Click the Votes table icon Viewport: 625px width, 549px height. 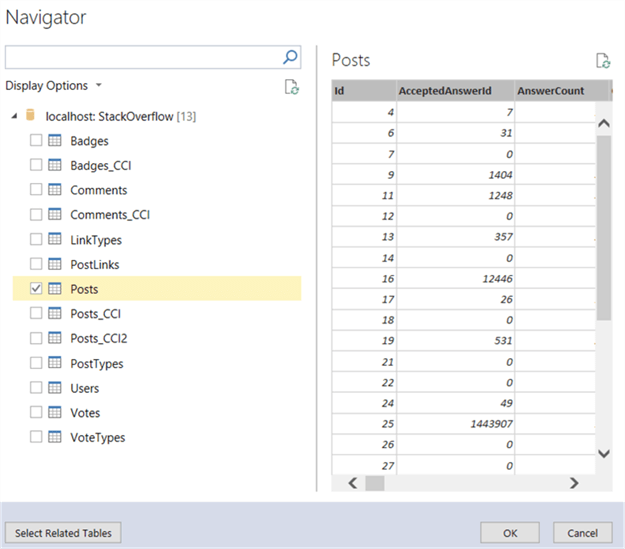[55, 412]
